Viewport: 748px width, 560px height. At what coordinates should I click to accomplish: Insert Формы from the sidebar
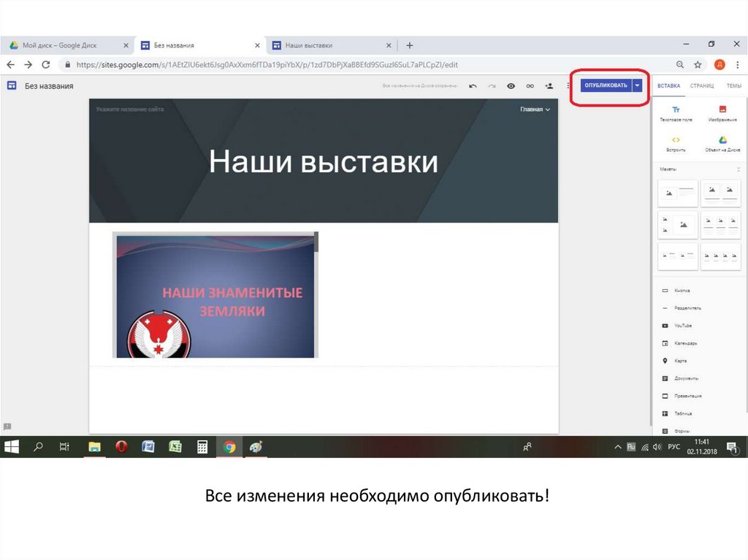tap(676, 431)
